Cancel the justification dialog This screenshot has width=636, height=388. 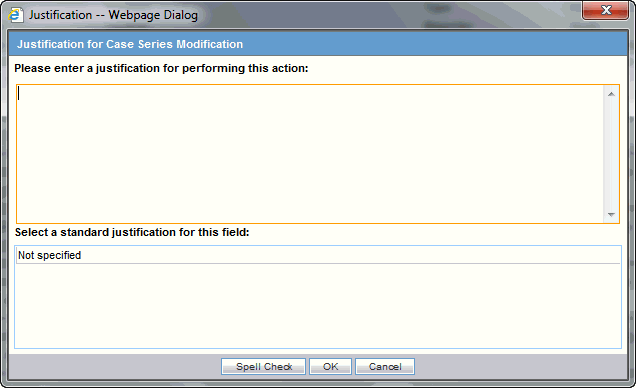coord(385,367)
